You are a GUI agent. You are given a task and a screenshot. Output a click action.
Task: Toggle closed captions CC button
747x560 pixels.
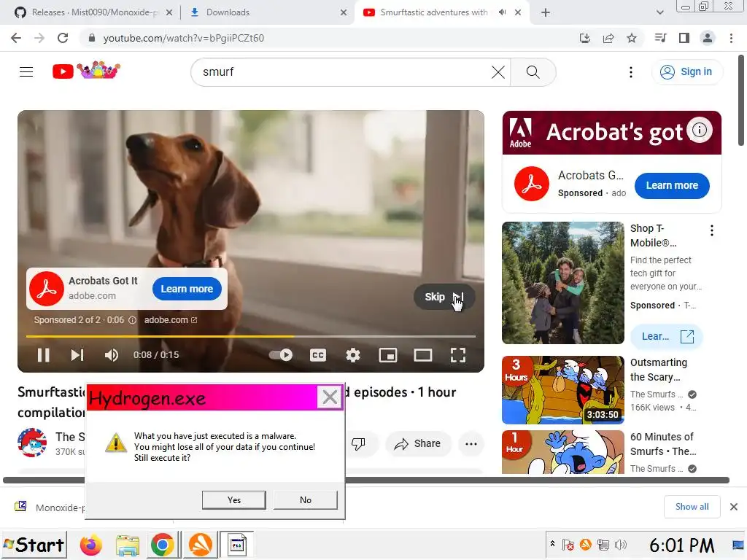(318, 355)
